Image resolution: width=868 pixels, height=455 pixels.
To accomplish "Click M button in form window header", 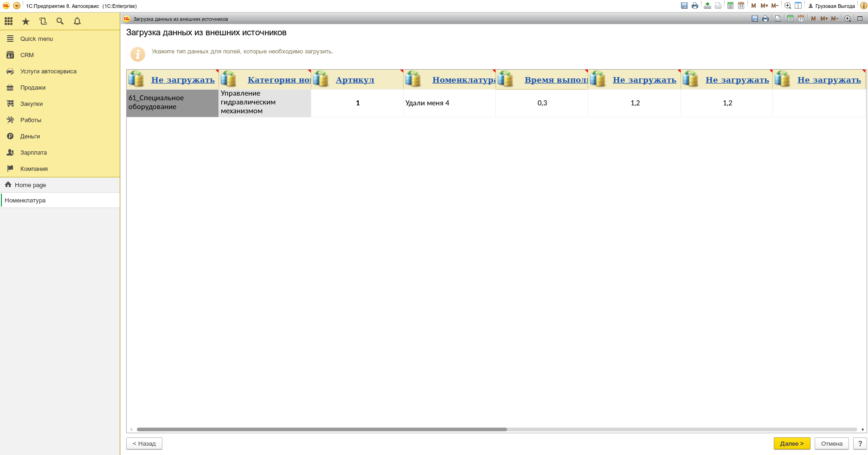I will click(813, 19).
